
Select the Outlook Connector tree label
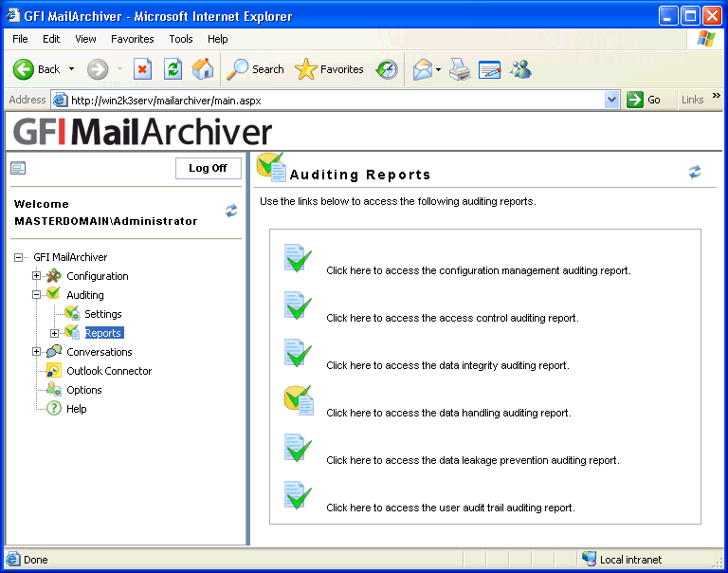click(109, 371)
